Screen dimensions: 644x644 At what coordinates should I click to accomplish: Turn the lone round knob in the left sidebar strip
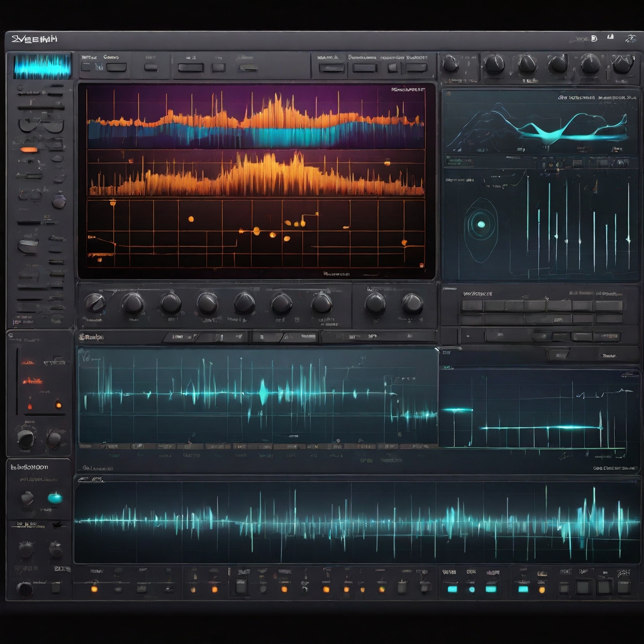pos(58,201)
